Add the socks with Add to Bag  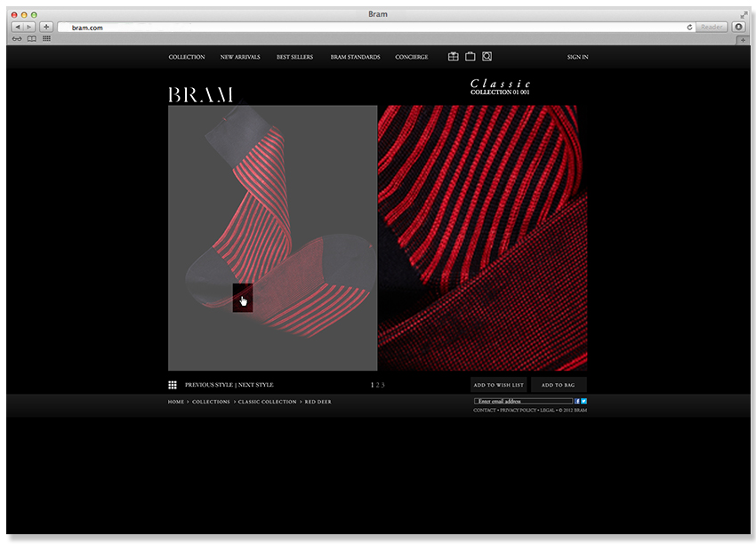[559, 385]
